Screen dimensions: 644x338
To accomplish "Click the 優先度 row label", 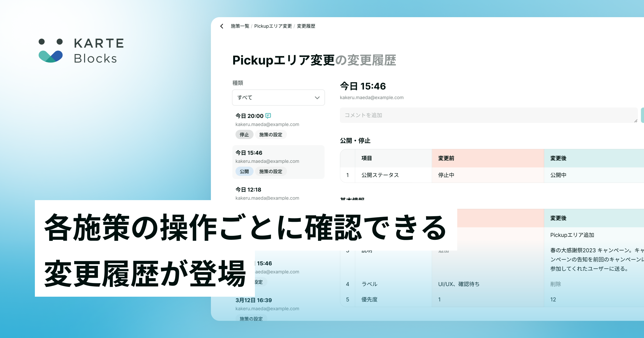I will (369, 299).
